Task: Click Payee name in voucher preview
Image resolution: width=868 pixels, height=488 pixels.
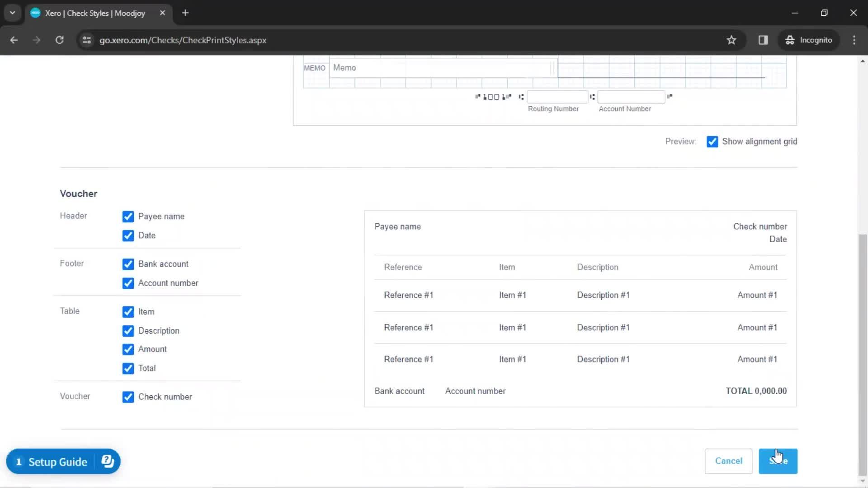Action: pyautogui.click(x=397, y=226)
